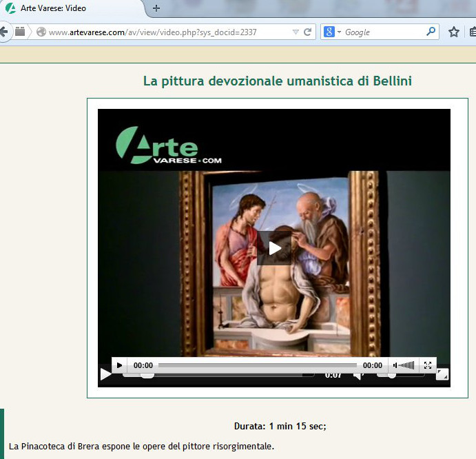This screenshot has height=459, width=476.
Task: Click the Google g icon in the search box
Action: (x=329, y=32)
